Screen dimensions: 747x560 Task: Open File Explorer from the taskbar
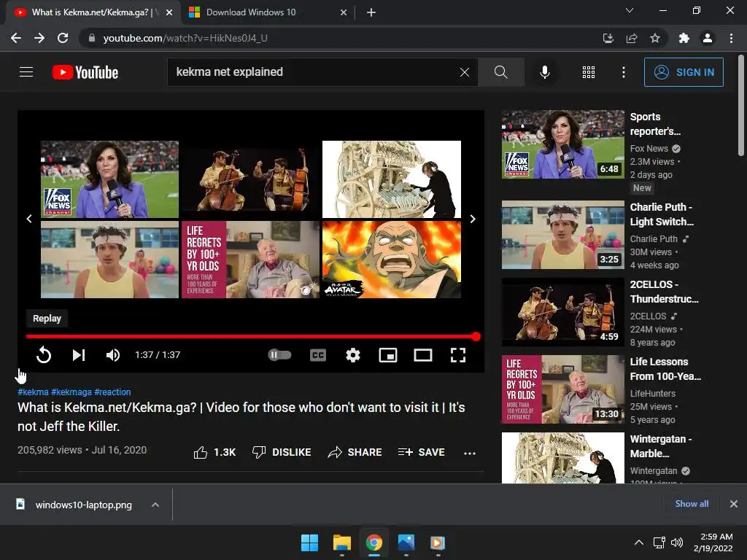tap(341, 542)
